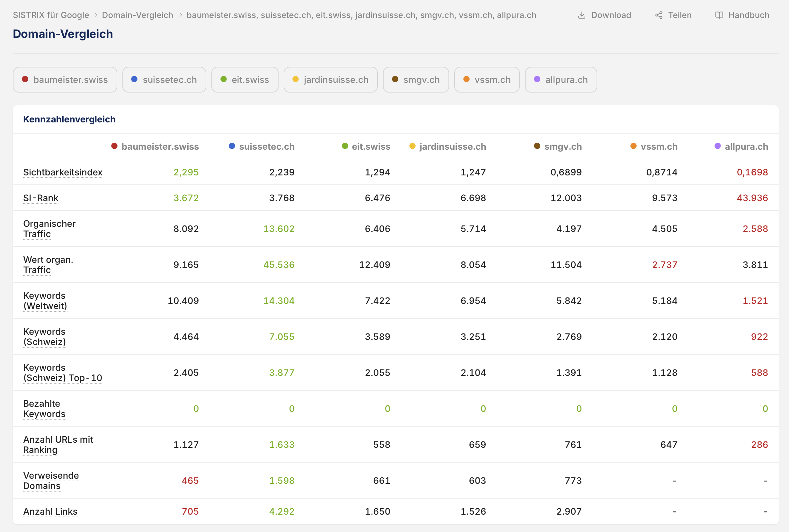Click vssm.ch table column header
The image size is (789, 532).
(654, 146)
